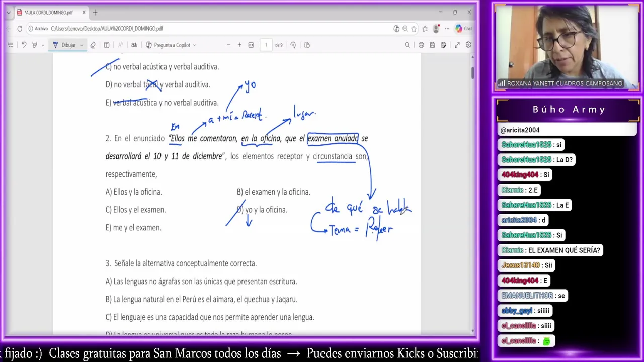Screen dimensions: 644x362
Task: Zoom in with the plus icon
Action: (x=239, y=45)
